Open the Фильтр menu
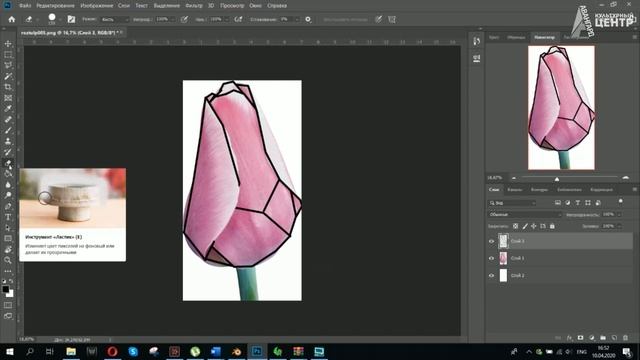The height and width of the screenshot is (360, 640). tap(194, 6)
